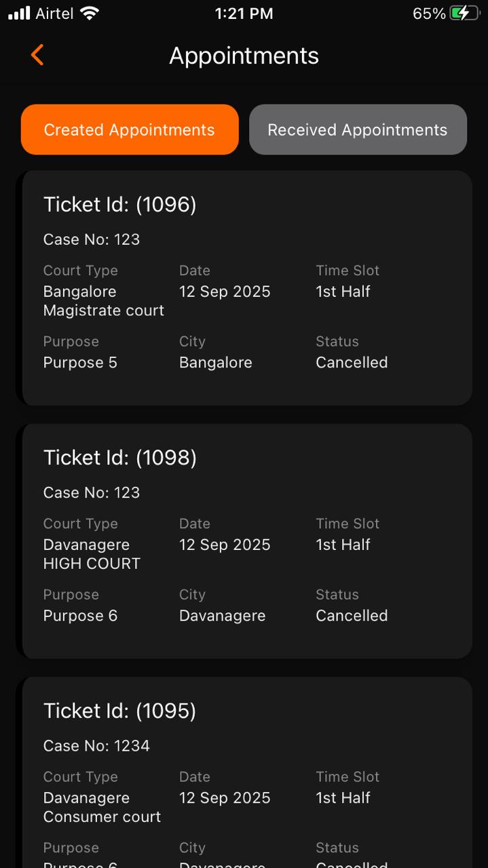
Task: Tap the Wi-Fi signal icon
Action: [88, 14]
